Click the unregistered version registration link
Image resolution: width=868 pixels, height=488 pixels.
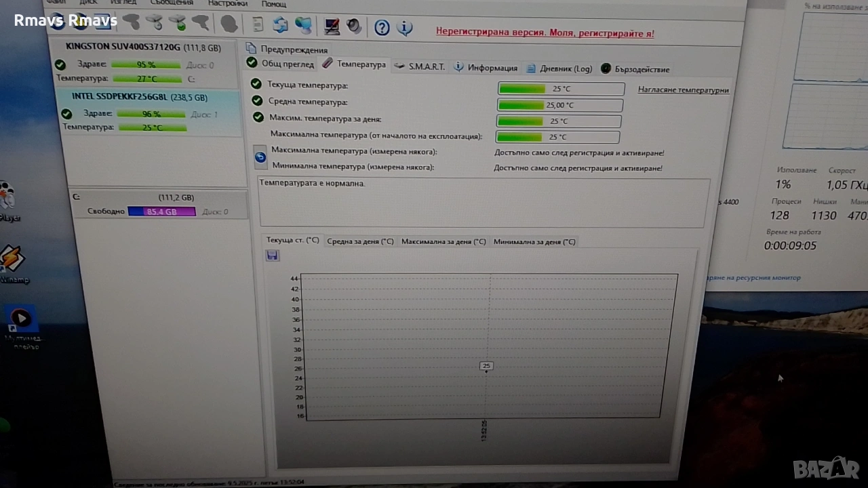[545, 33]
